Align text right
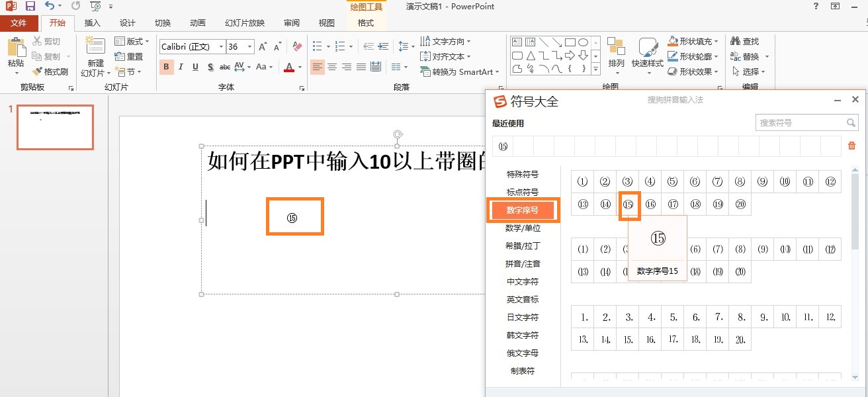 pos(347,67)
